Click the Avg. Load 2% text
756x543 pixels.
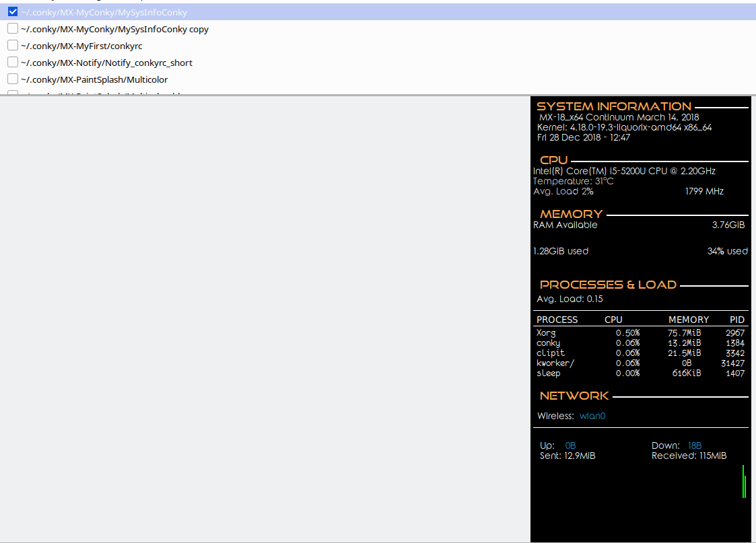pyautogui.click(x=563, y=191)
